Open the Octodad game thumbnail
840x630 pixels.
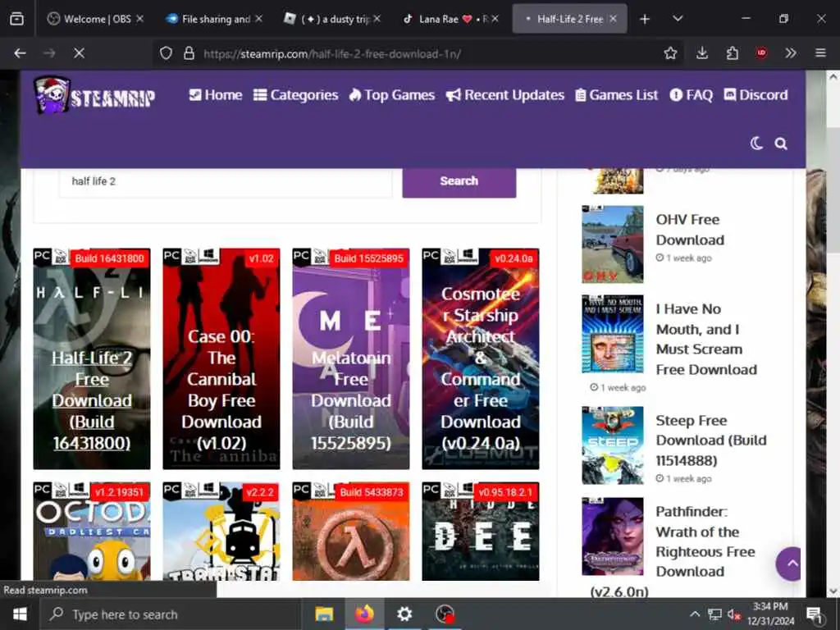coord(92,532)
